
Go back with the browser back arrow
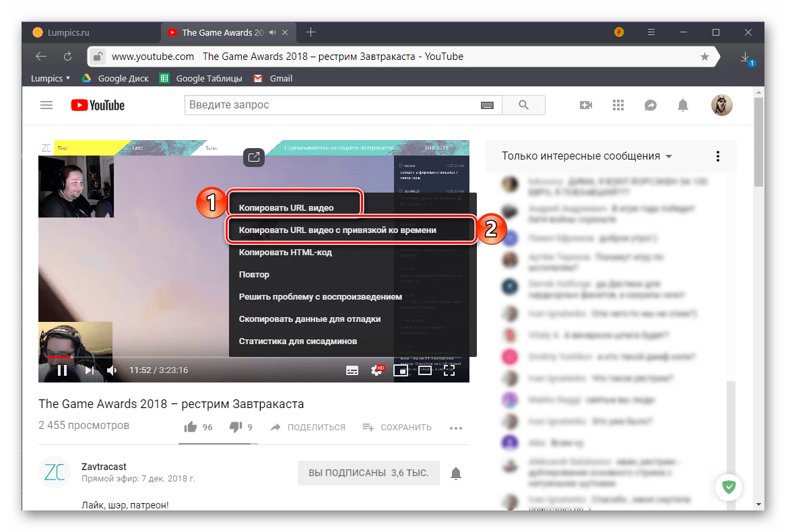coord(41,57)
